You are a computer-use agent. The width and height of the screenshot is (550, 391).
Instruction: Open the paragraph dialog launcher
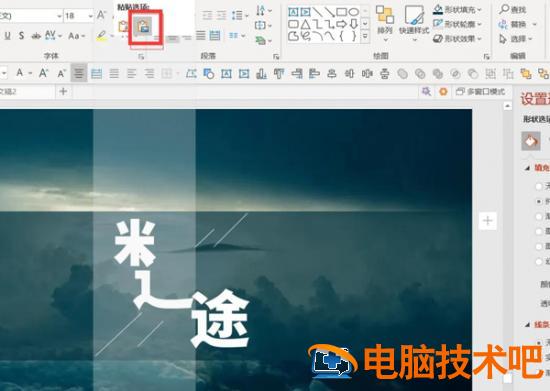click(276, 56)
